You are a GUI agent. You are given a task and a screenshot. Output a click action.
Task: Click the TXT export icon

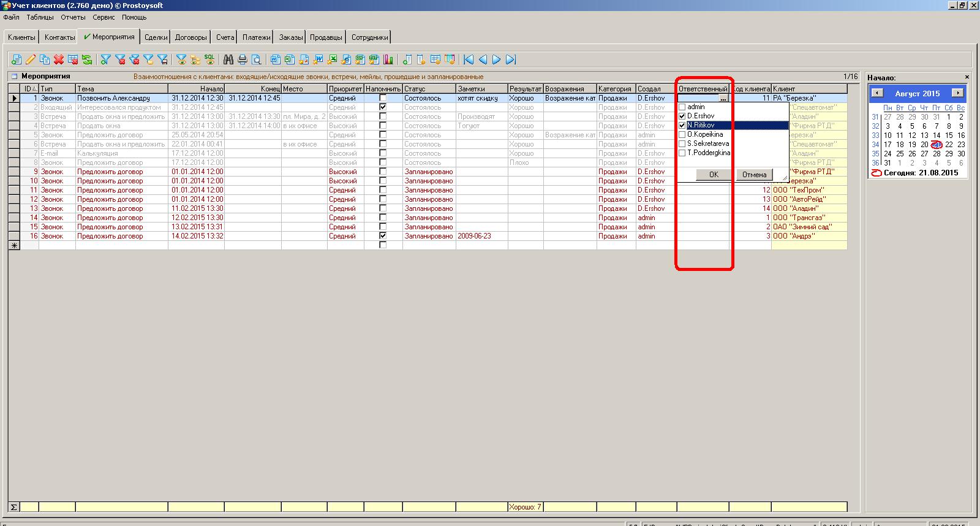(374, 59)
